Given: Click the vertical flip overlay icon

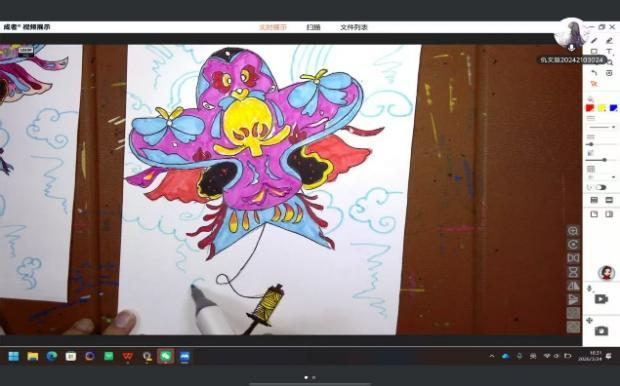Looking at the screenshot, I should click(573, 272).
